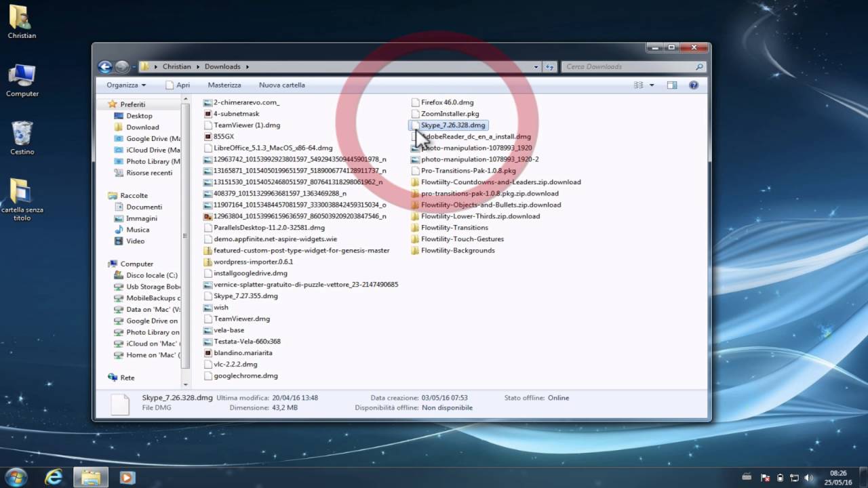Click the refresh button beside address bar

point(551,66)
